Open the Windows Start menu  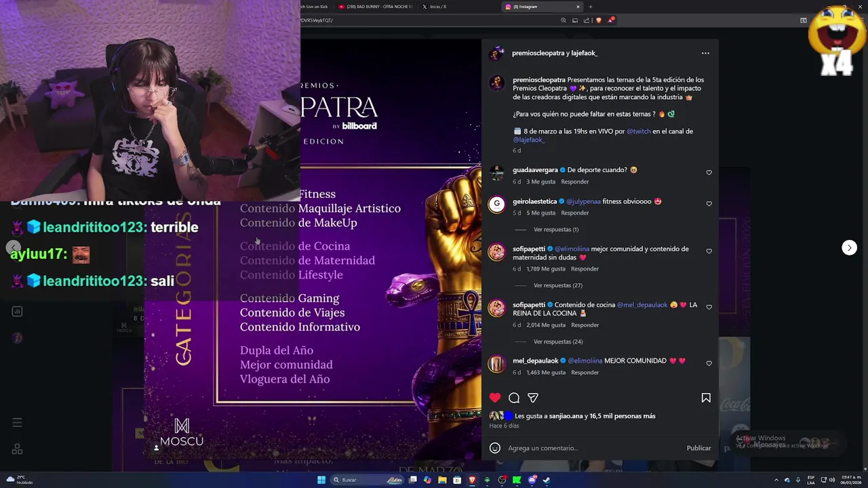click(321, 480)
